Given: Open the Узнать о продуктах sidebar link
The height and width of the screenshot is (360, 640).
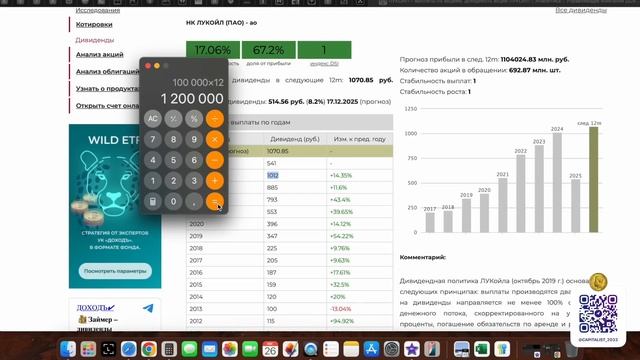Looking at the screenshot, I should click(108, 89).
